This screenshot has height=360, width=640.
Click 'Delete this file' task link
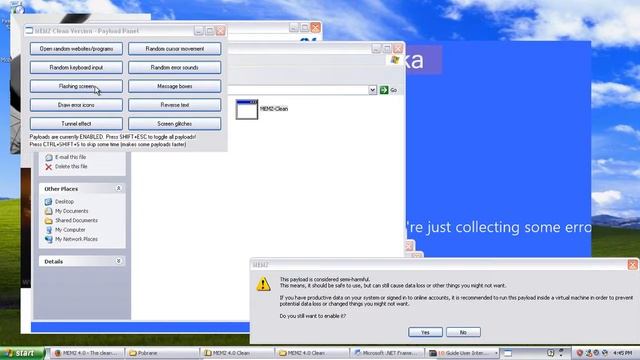(71, 167)
